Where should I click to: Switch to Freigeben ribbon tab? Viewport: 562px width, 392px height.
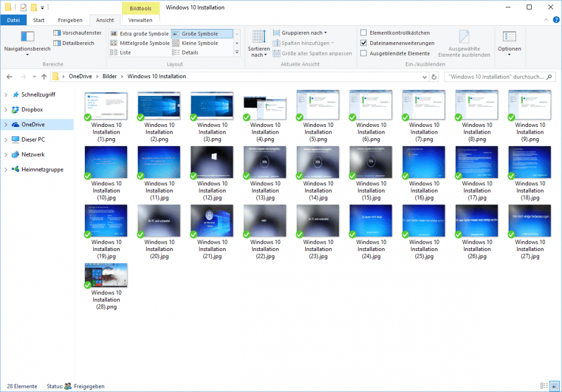tap(70, 20)
